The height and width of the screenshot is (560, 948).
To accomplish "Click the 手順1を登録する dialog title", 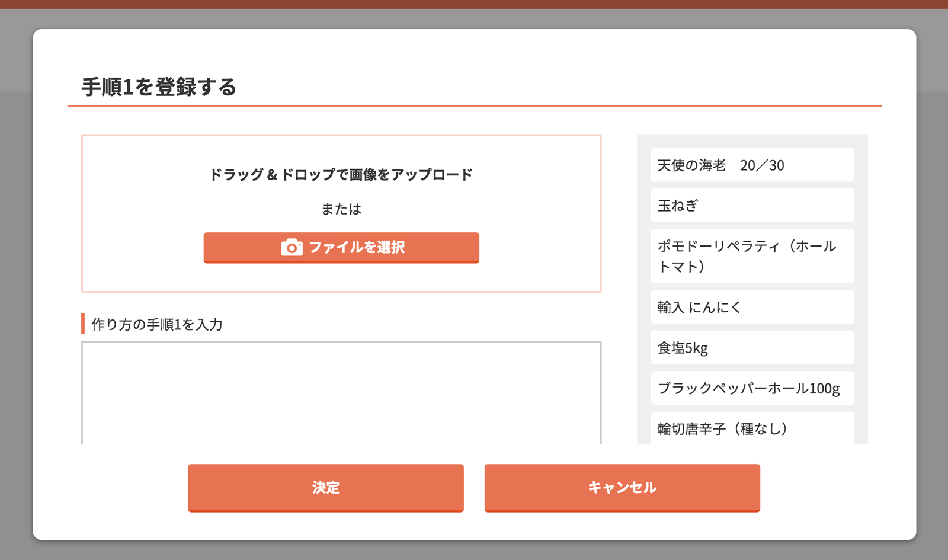I will [159, 87].
